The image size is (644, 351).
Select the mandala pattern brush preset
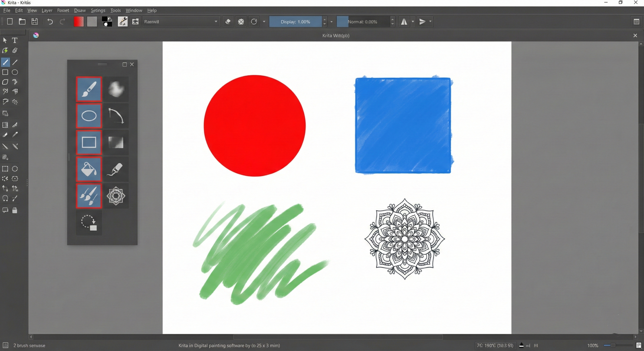[x=116, y=196]
